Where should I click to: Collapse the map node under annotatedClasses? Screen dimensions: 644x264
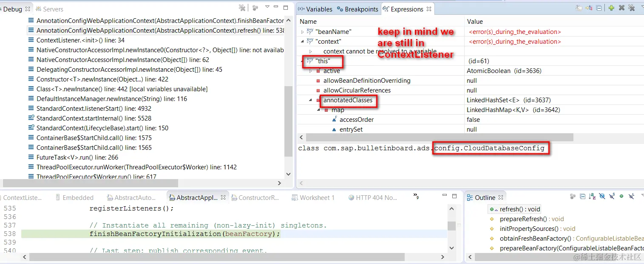(318, 110)
